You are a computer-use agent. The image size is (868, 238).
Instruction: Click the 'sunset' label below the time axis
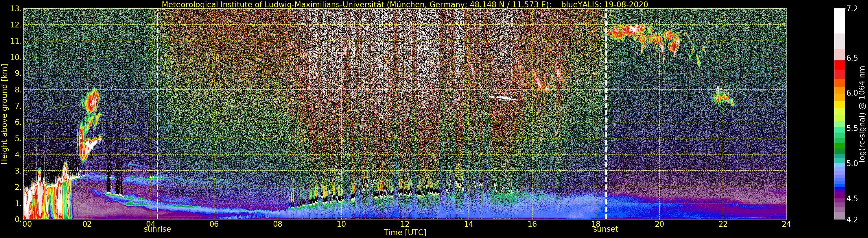(x=605, y=229)
